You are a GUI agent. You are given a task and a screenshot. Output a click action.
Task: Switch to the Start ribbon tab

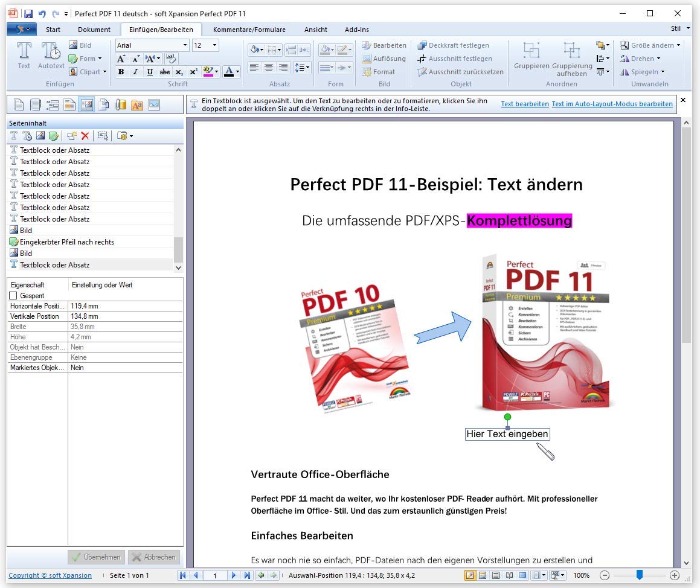pos(53,30)
